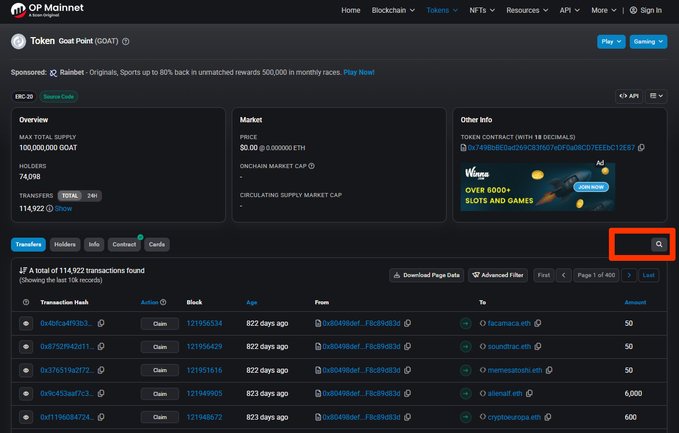Copy alienalf.eth address
The width and height of the screenshot is (679, 433).
pos(529,394)
